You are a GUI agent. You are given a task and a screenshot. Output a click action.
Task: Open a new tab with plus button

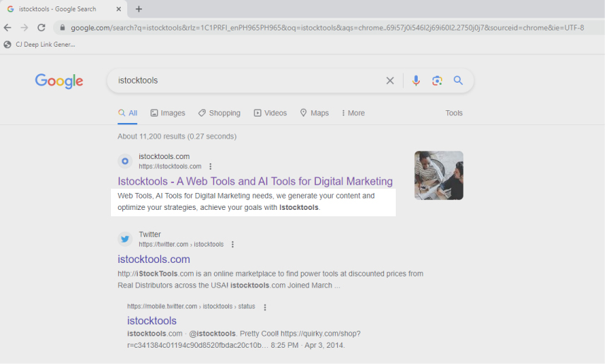point(139,9)
